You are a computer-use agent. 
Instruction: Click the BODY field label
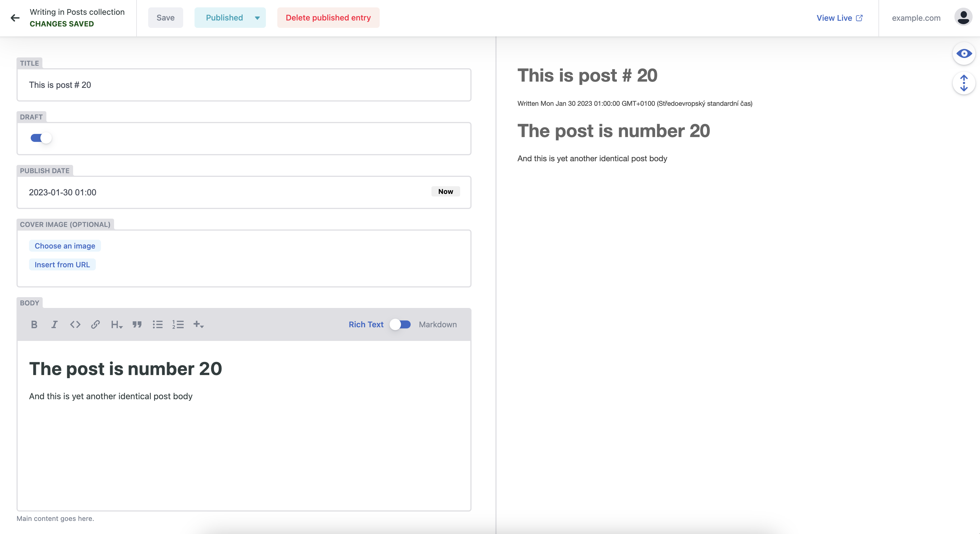(30, 303)
